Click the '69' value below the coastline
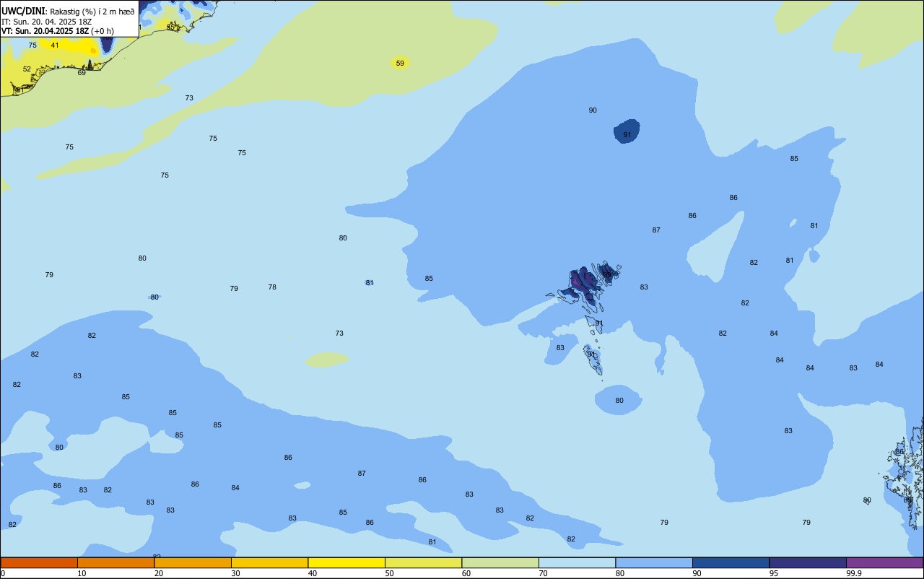This screenshot has width=924, height=579. click(82, 73)
